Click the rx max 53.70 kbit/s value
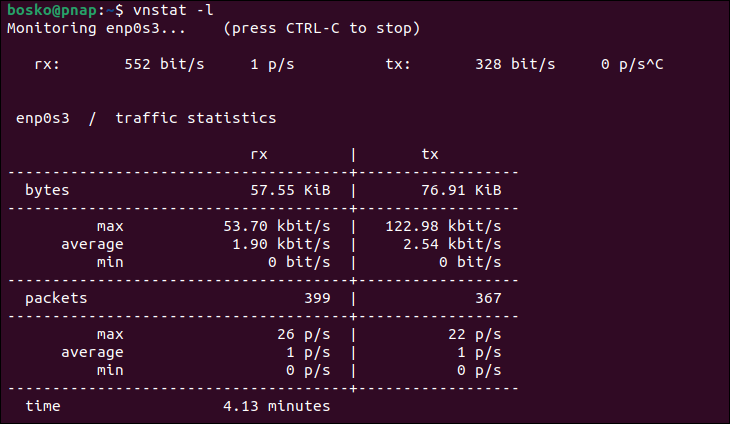This screenshot has height=424, width=730. pos(277,226)
